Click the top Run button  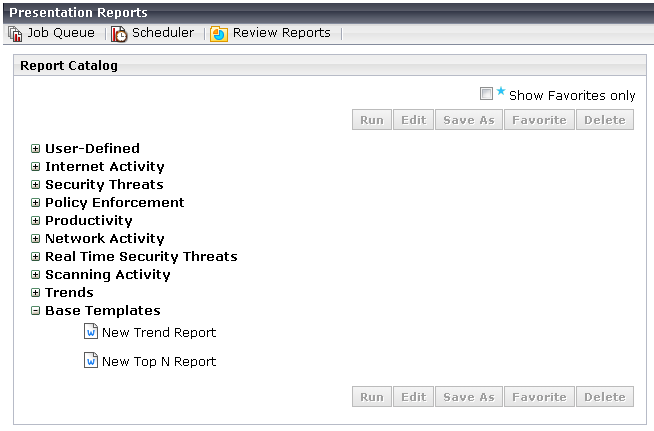tap(372, 120)
